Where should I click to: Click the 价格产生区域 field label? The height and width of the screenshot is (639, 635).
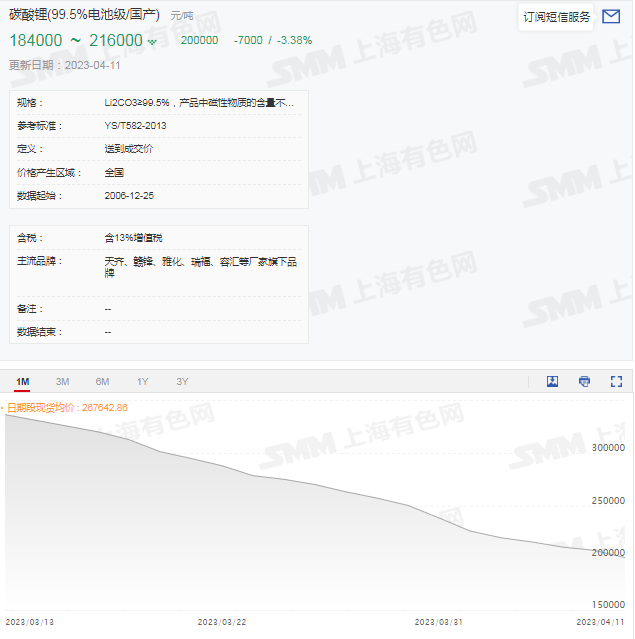(49, 172)
